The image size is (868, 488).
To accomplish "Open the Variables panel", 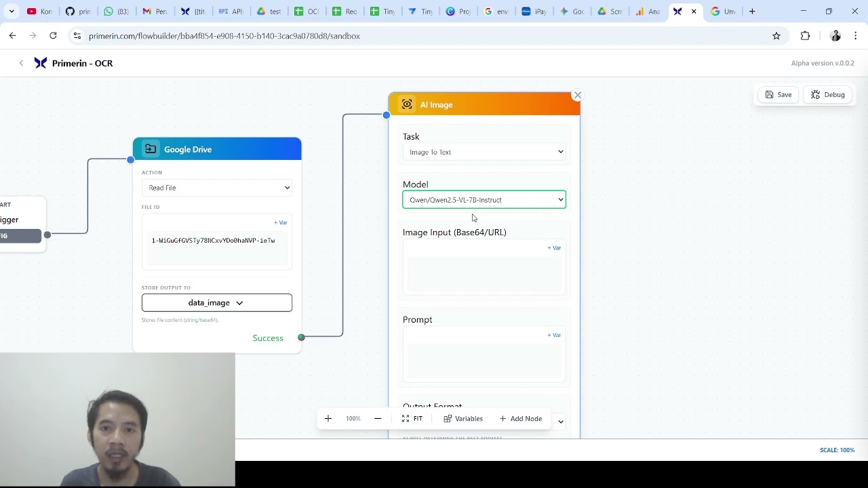I will pos(463,419).
